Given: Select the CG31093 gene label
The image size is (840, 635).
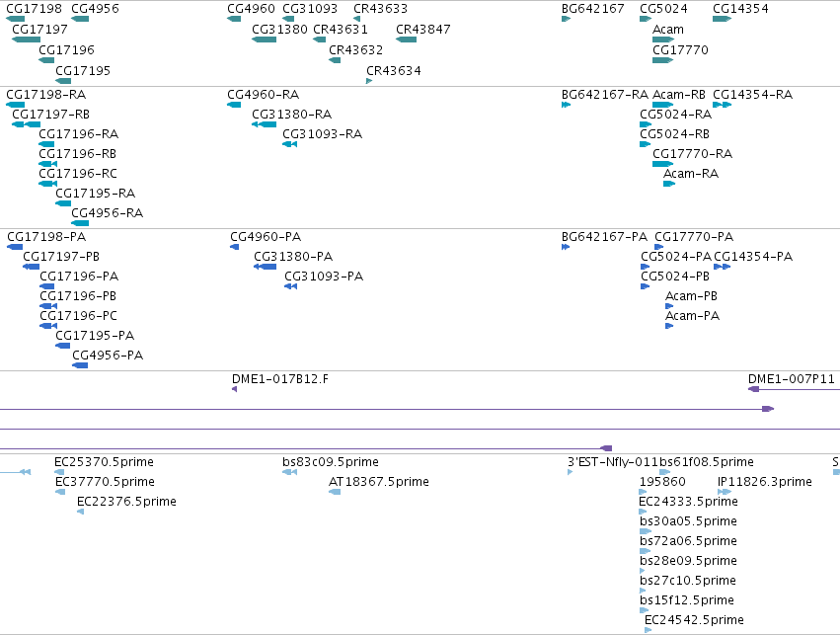Looking at the screenshot, I should (x=310, y=9).
